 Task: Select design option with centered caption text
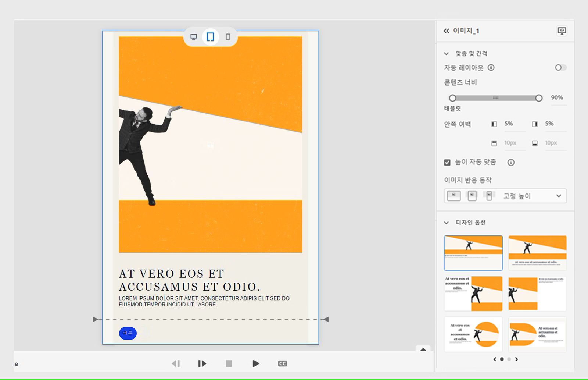pyautogui.click(x=537, y=253)
